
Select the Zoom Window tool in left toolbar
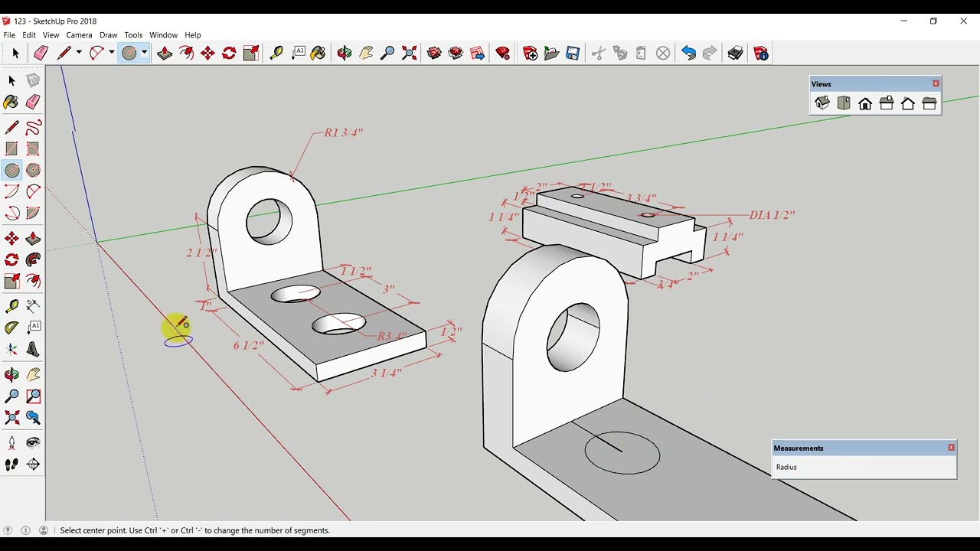pyautogui.click(x=33, y=396)
